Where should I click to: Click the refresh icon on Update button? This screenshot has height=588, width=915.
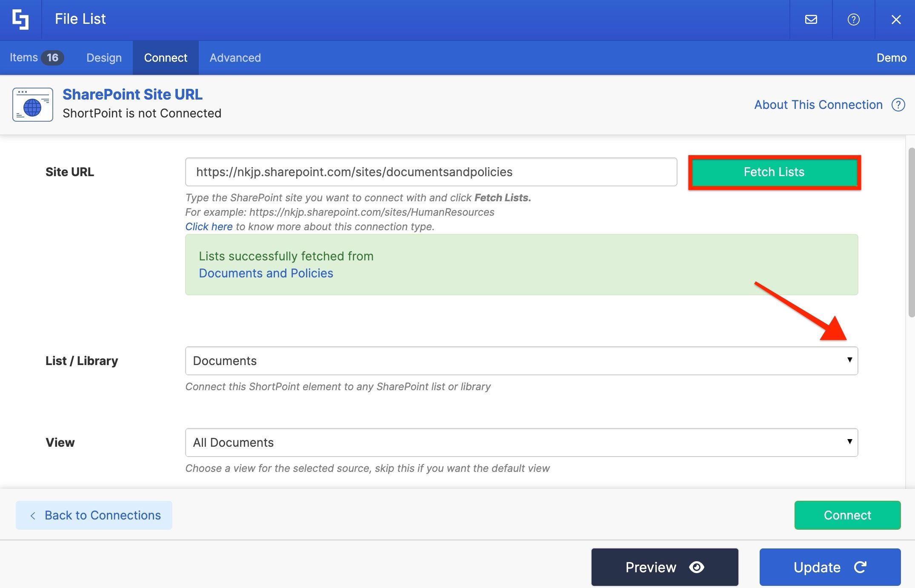[860, 567]
